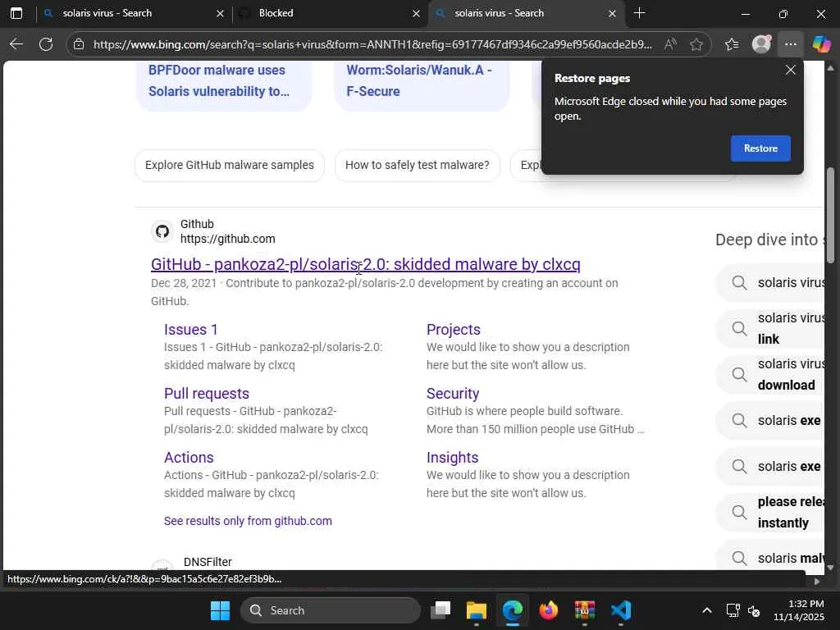
Task: Click See results only from github.com
Action: click(x=248, y=521)
